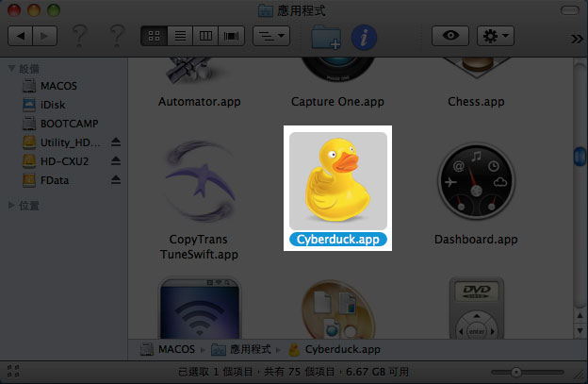The width and height of the screenshot is (588, 384).
Task: Expand the 位置 sidebar section
Action: (x=11, y=205)
